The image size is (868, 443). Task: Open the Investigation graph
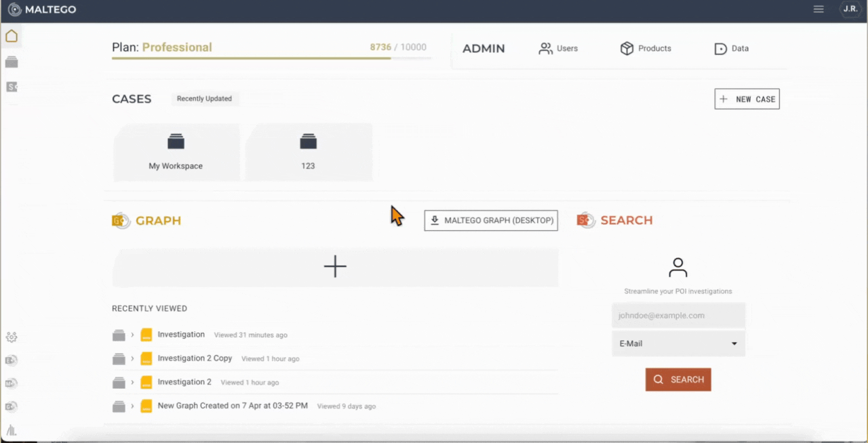(181, 335)
